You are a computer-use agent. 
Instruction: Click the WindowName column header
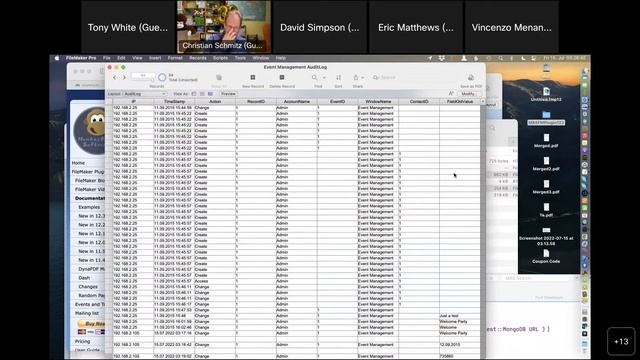pos(378,101)
